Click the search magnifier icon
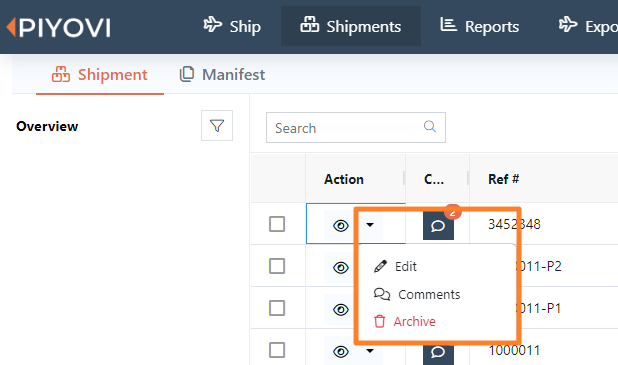 coord(430,127)
